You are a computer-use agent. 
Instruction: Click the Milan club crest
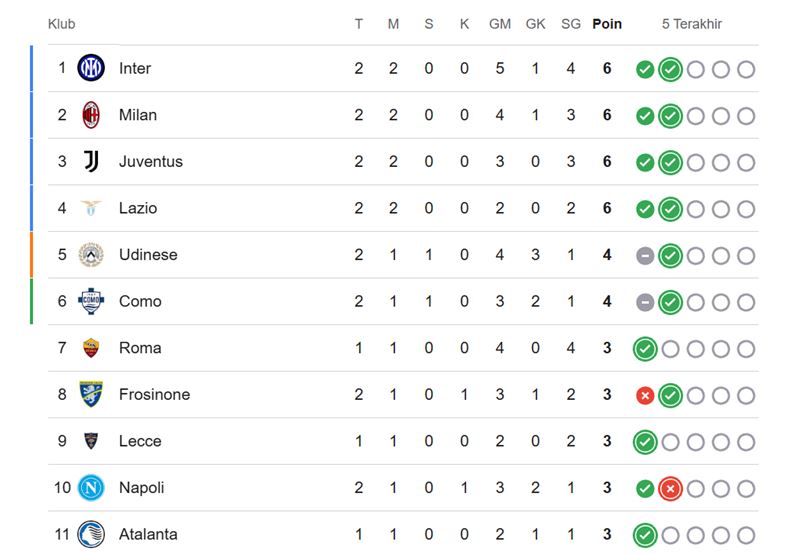[91, 115]
